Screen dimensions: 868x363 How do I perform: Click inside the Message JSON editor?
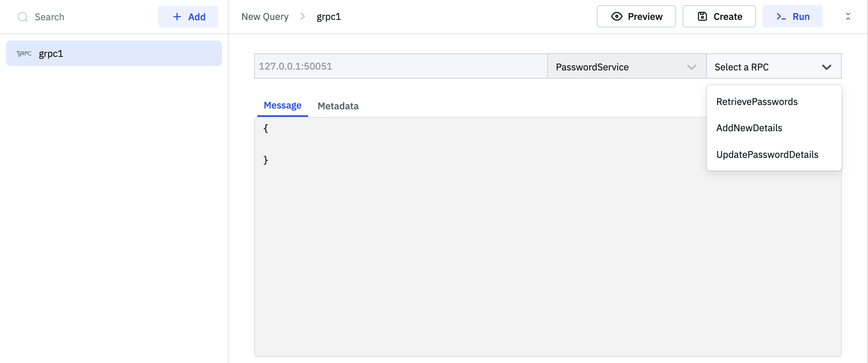(476, 239)
